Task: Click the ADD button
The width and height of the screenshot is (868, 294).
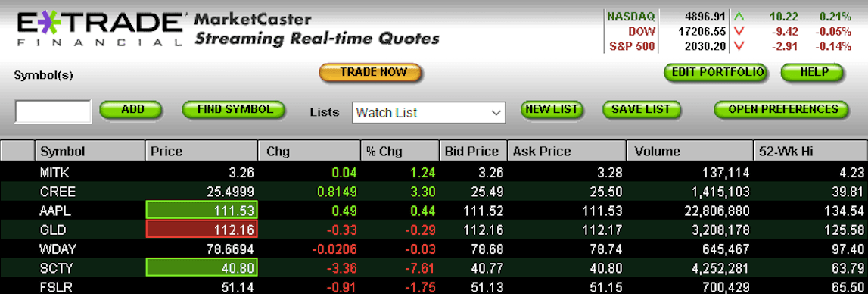Action: click(x=131, y=110)
